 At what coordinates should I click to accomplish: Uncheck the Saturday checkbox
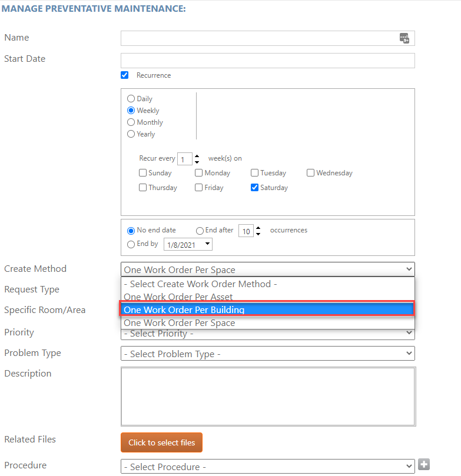tap(254, 187)
